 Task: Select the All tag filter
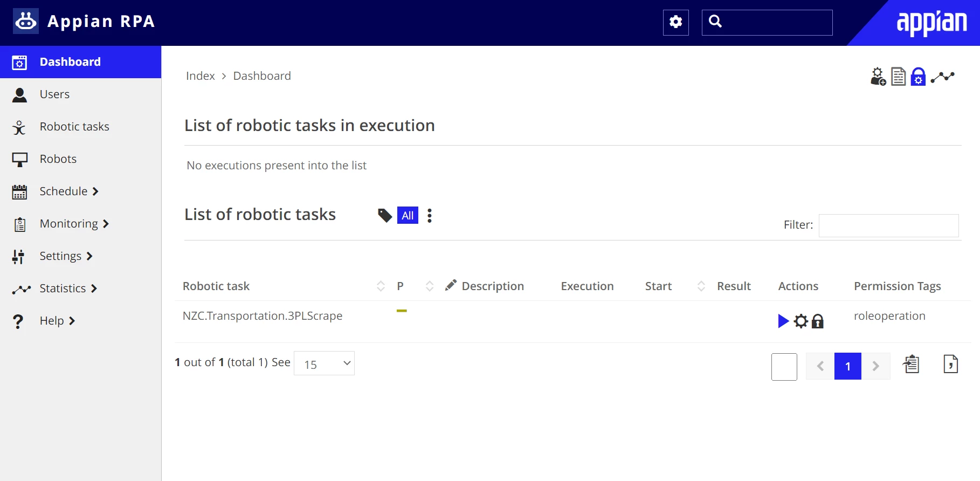[408, 215]
